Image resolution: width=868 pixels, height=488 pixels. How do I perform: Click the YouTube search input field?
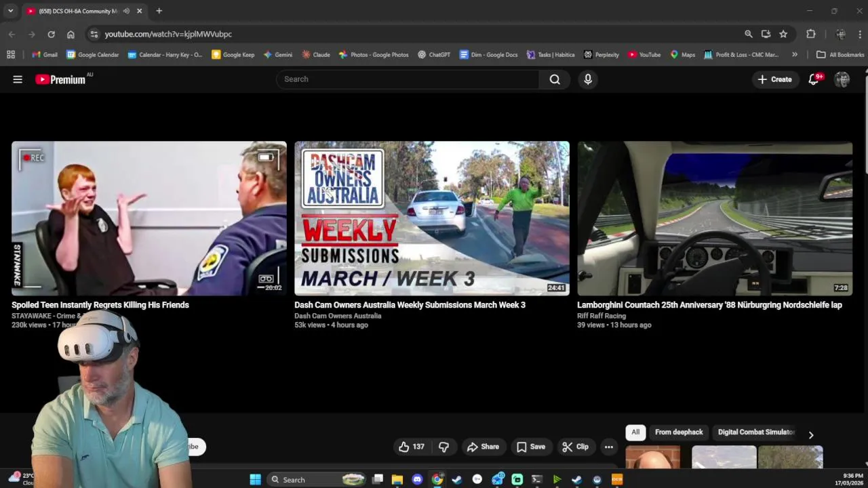(x=408, y=79)
